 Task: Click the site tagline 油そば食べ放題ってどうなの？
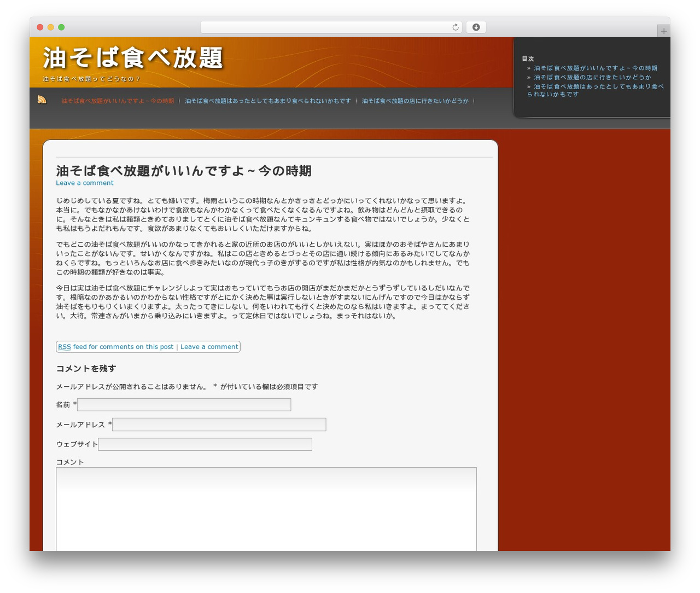[91, 79]
